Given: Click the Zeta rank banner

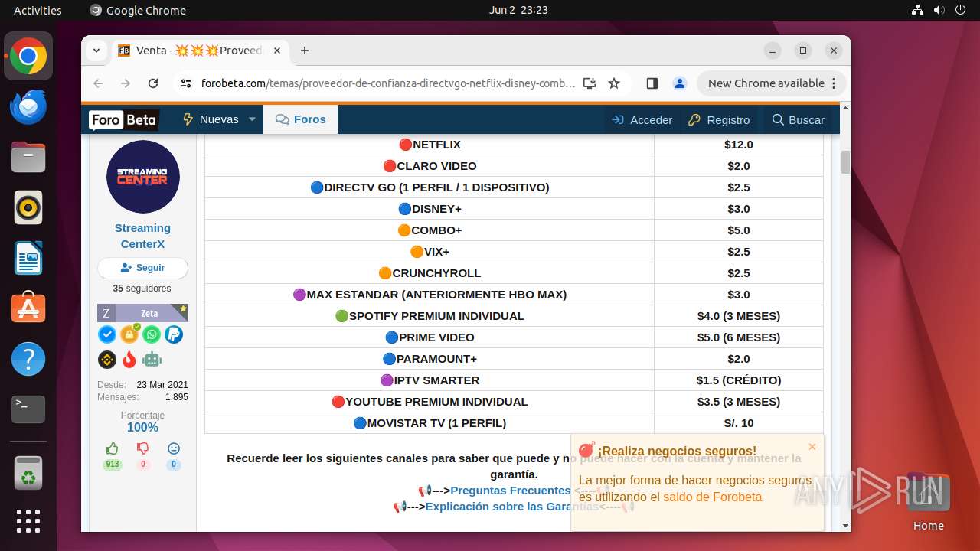Looking at the screenshot, I should pyautogui.click(x=142, y=313).
